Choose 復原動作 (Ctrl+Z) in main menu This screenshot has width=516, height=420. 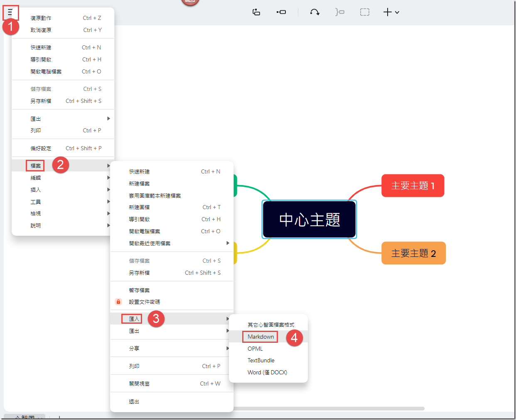point(63,18)
